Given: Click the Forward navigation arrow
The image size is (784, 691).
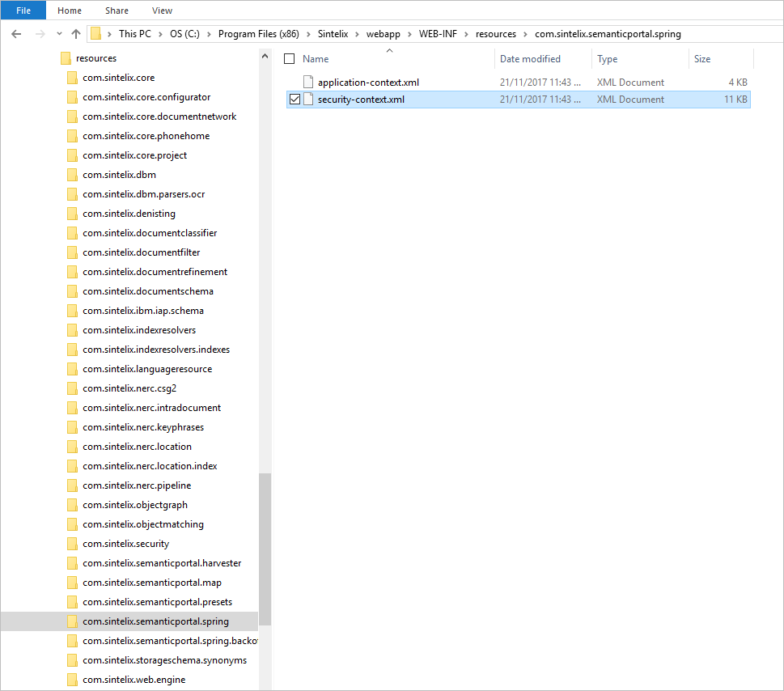Looking at the screenshot, I should click(x=40, y=34).
